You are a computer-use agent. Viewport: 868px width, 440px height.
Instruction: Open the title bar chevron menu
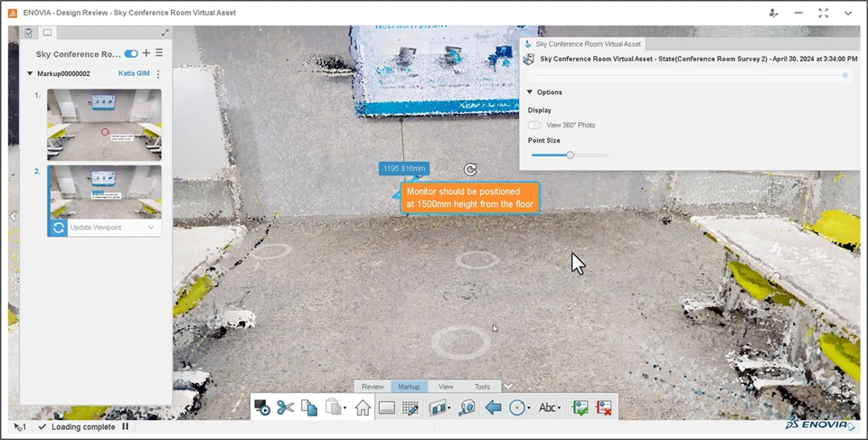(x=848, y=13)
